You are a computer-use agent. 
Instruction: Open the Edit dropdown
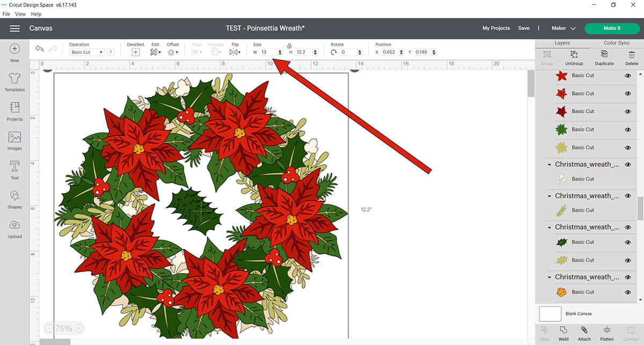(x=155, y=53)
